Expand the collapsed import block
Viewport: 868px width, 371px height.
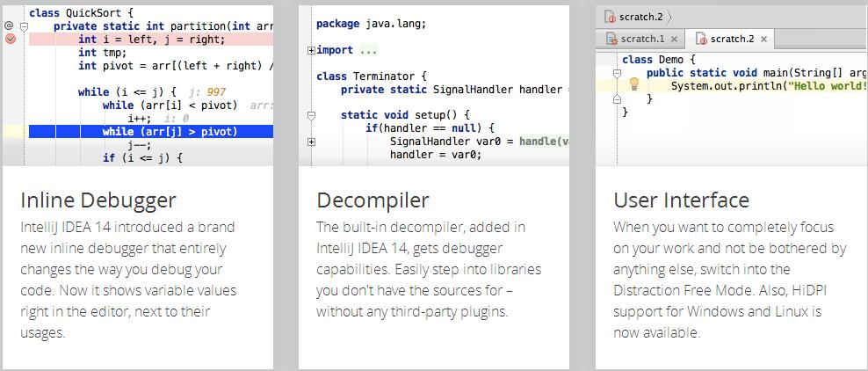[x=311, y=50]
